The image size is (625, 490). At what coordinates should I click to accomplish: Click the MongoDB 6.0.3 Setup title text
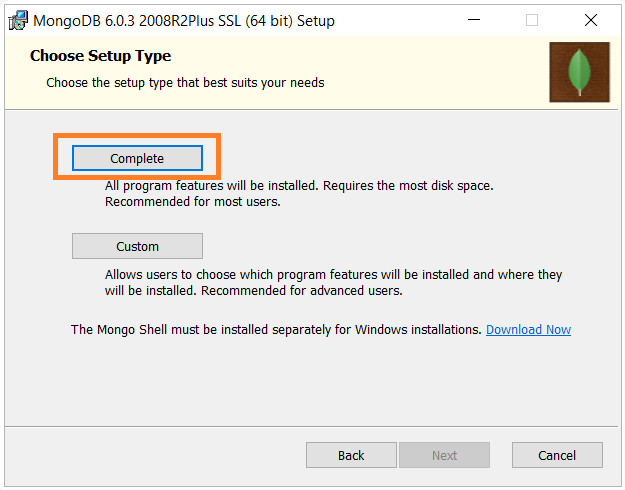(x=184, y=21)
